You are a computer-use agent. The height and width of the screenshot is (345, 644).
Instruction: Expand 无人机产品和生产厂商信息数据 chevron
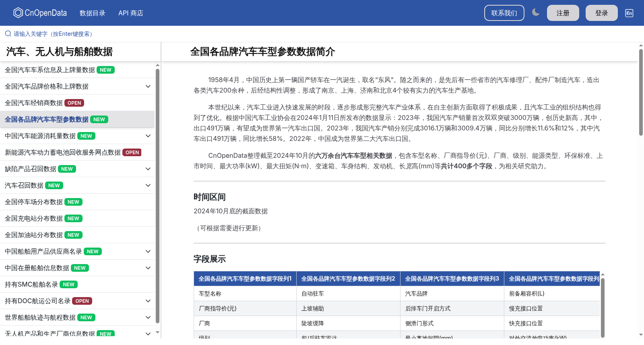(x=148, y=334)
